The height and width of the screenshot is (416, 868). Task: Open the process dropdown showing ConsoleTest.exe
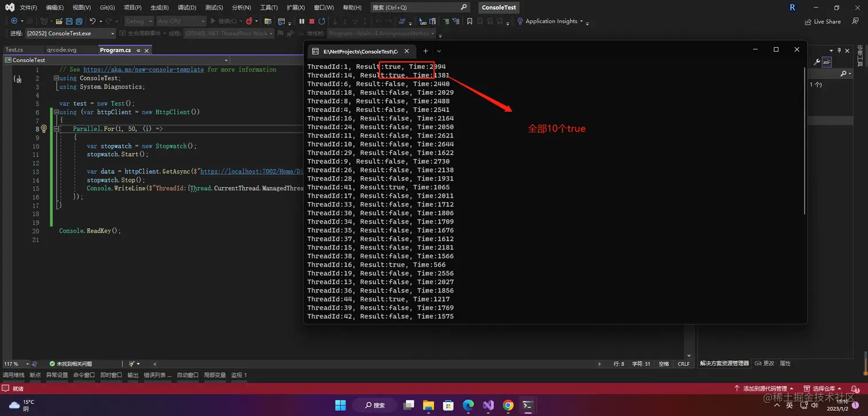(x=70, y=33)
